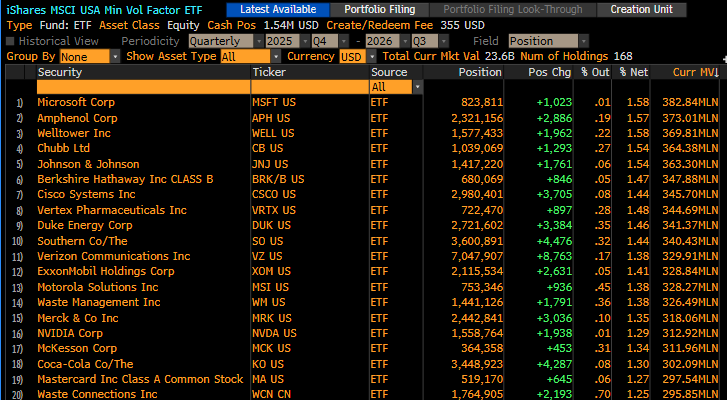
Task: Click the Security filter input field
Action: (x=143, y=87)
